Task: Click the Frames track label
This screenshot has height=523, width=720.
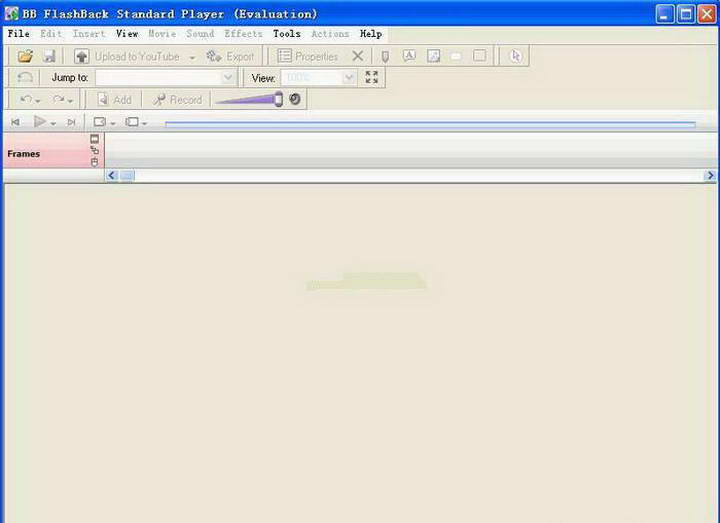Action: tap(23, 154)
